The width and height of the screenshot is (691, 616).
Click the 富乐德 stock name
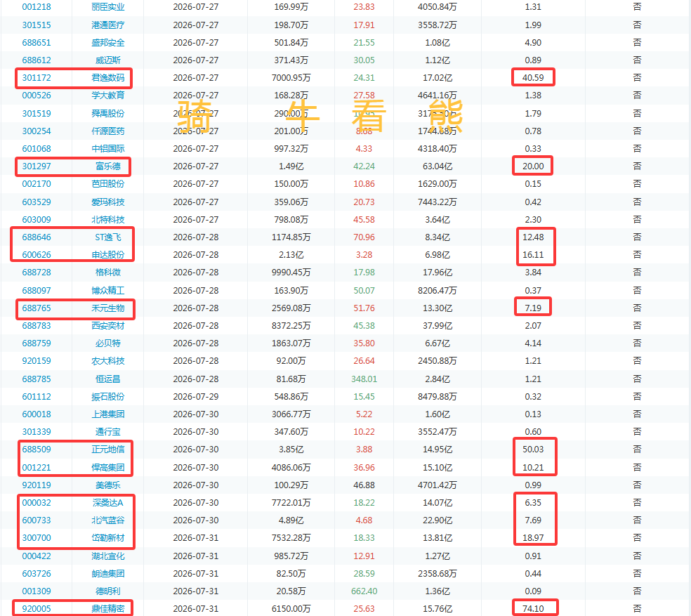tap(108, 166)
